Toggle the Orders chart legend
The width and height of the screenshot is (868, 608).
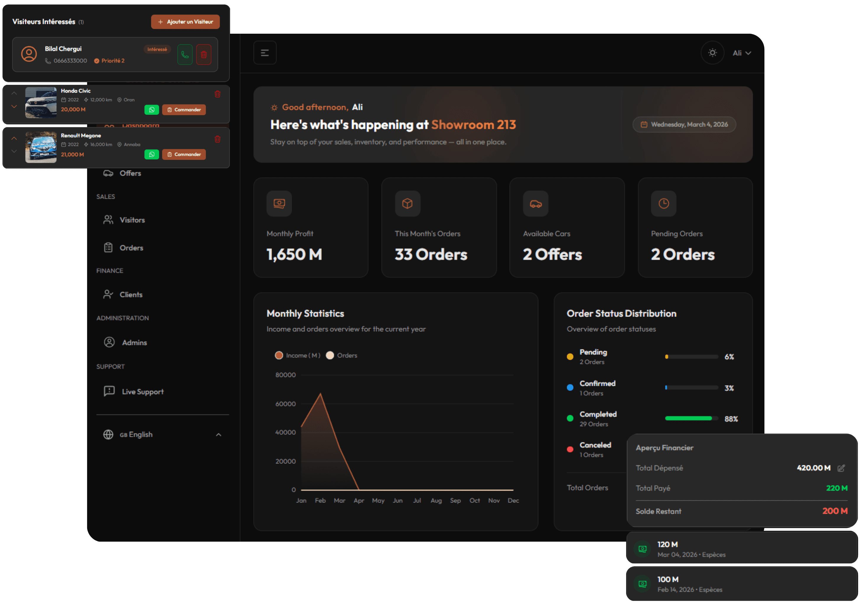(341, 355)
